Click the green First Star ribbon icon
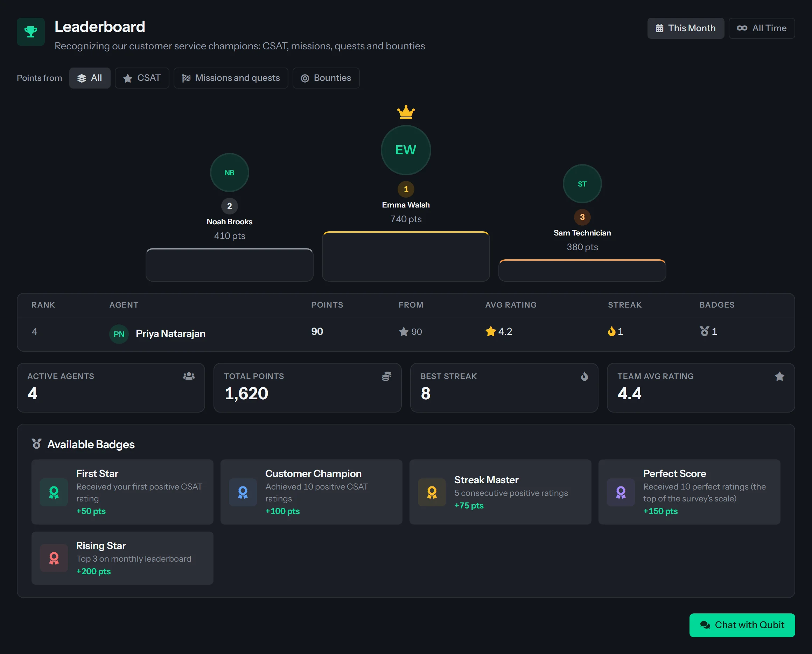This screenshot has width=812, height=654. coord(54,492)
